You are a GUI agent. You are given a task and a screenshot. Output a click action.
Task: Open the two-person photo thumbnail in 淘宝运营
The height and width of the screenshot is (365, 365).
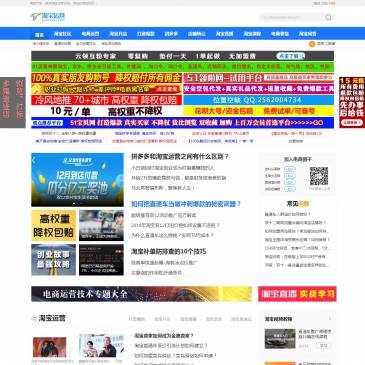[x=101, y=346]
